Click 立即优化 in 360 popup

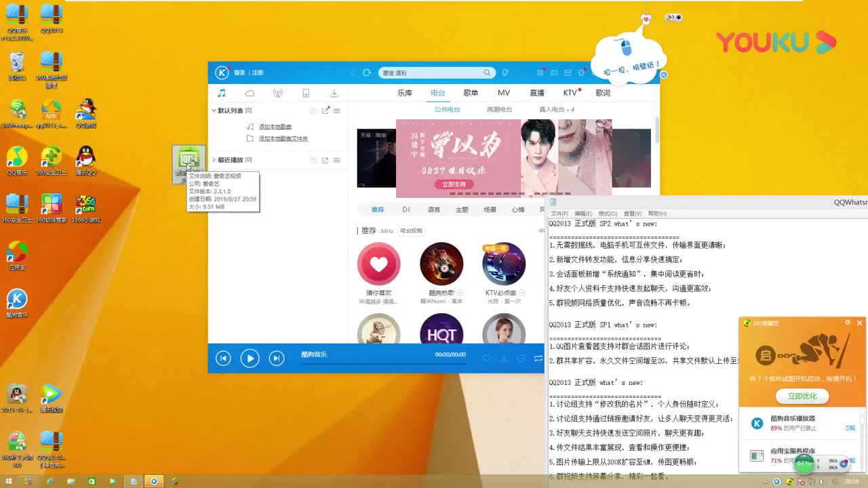click(x=802, y=396)
